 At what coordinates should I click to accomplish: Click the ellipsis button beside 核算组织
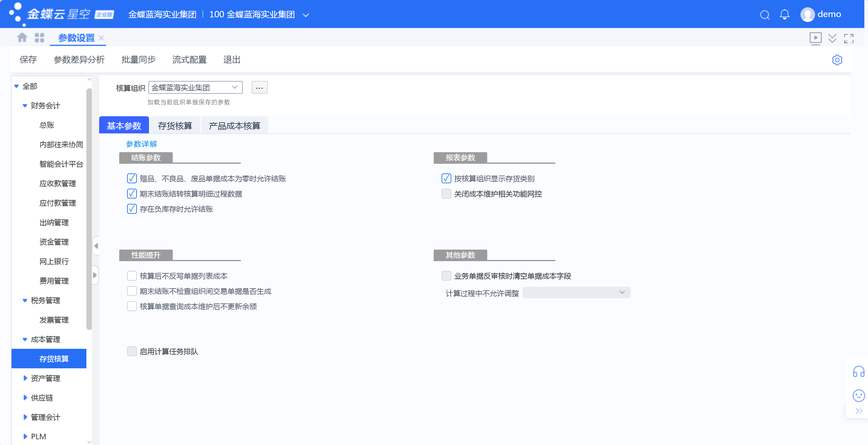click(259, 88)
